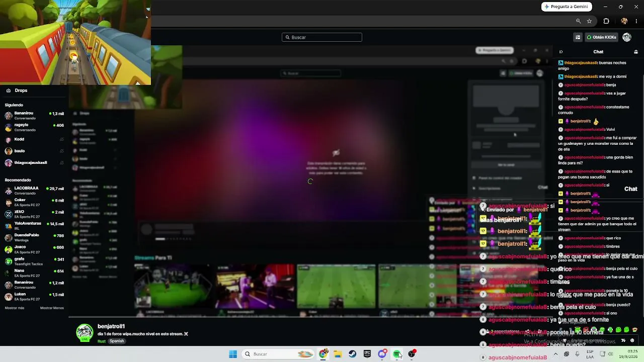Collapse the chat panel arrow
This screenshot has height=362, width=644.
click(x=561, y=52)
